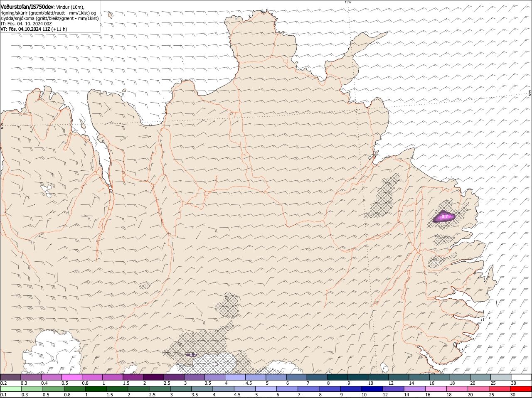Pick violet rain swatch between 14 and 16
Image resolution: width=532 pixels, height=398 pixels.
[x=415, y=389]
